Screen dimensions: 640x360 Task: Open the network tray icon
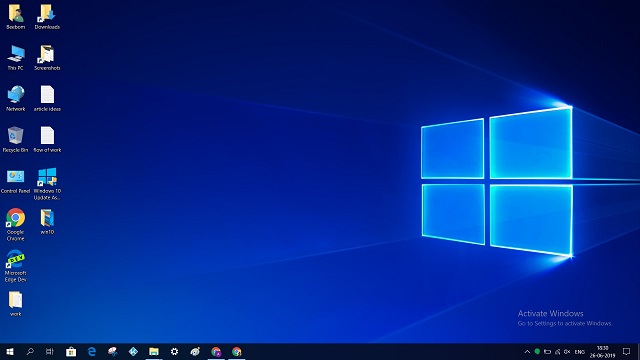pyautogui.click(x=558, y=351)
